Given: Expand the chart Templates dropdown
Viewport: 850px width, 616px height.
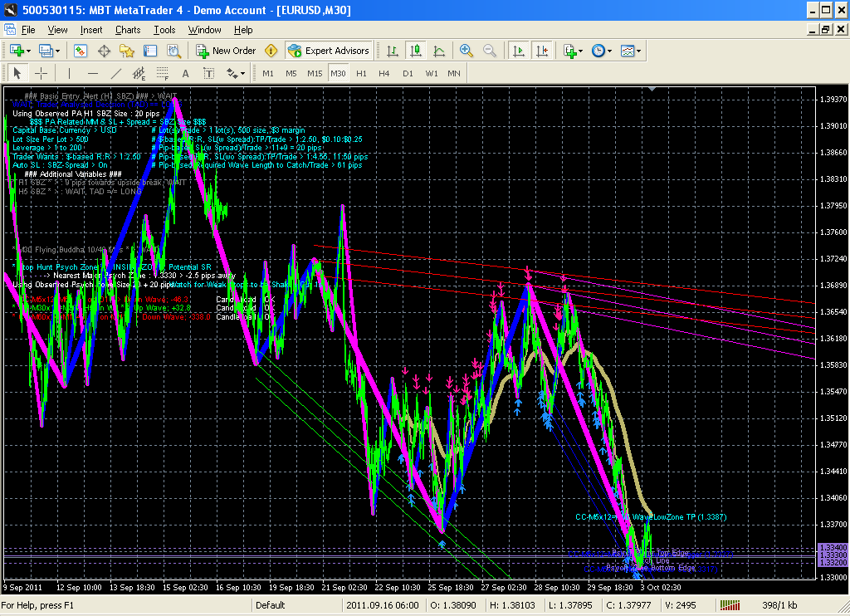Looking at the screenshot, I should point(638,51).
